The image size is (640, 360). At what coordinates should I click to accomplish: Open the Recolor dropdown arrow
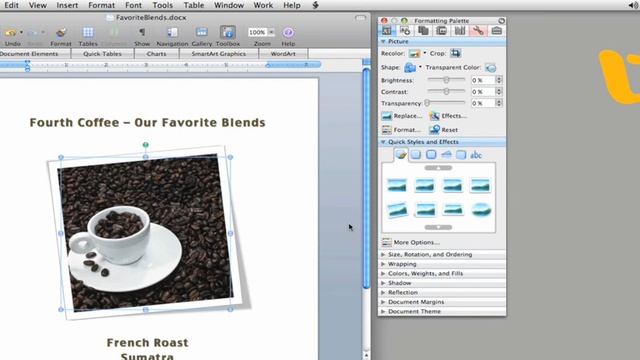pyautogui.click(x=424, y=53)
